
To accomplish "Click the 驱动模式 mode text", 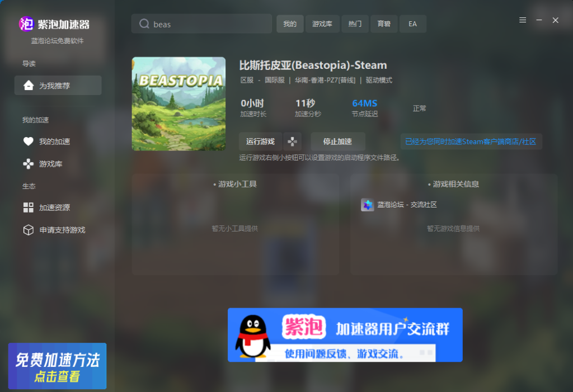I will click(x=379, y=80).
